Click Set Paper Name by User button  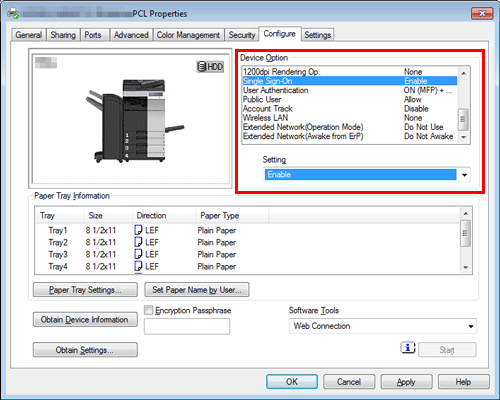(197, 290)
